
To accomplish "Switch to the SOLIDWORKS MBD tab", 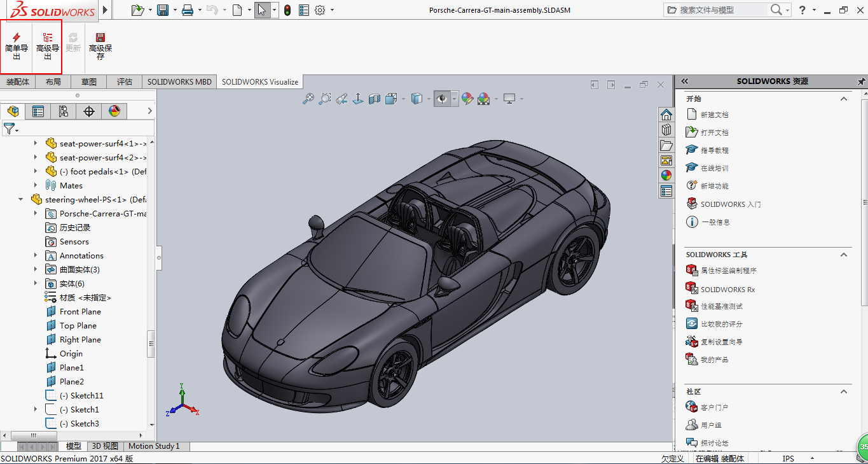I will [179, 81].
